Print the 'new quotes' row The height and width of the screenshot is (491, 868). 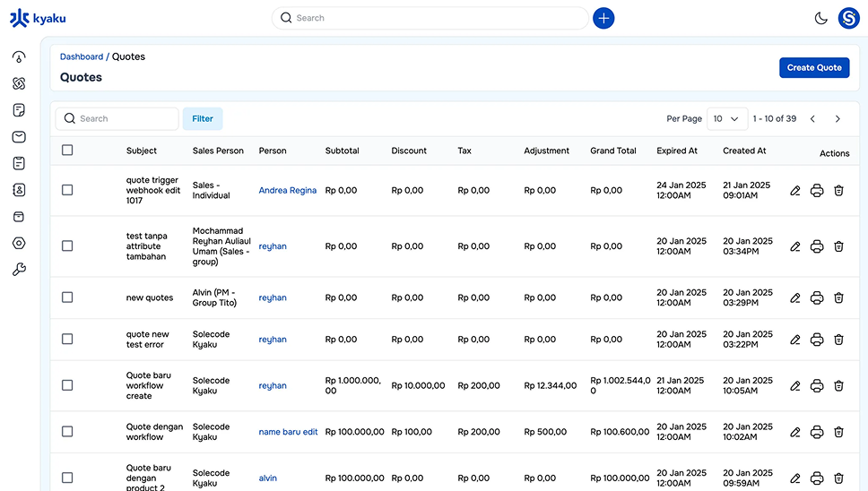click(817, 297)
